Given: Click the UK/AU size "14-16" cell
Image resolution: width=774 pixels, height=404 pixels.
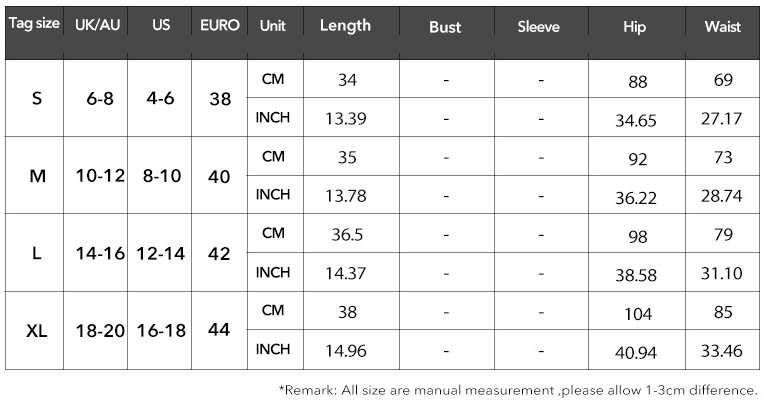Looking at the screenshot, I should point(100,254).
